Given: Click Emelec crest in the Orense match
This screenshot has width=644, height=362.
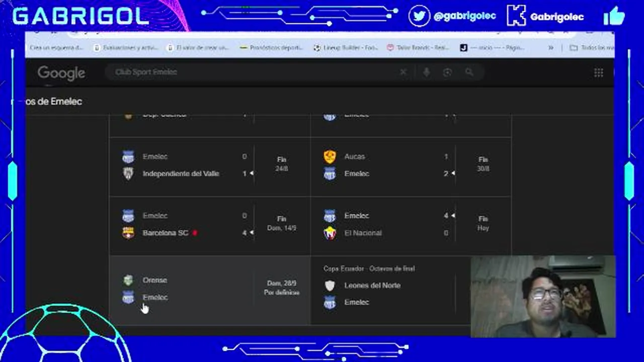Looking at the screenshot, I should (x=128, y=298).
